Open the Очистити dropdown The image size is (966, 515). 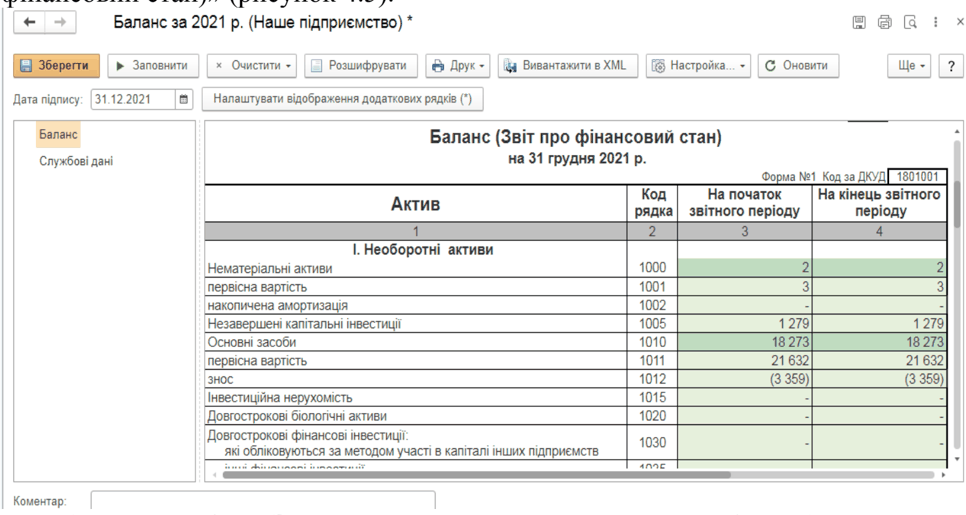coord(252,66)
